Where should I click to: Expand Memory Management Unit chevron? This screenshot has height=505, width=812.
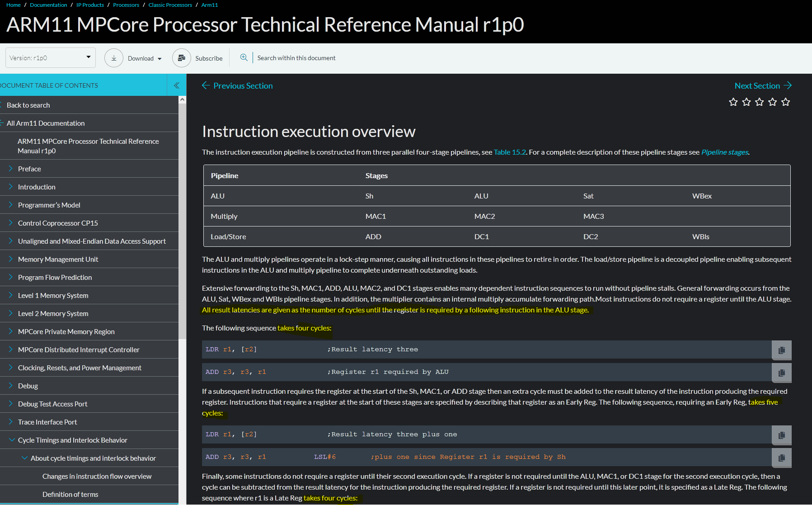coord(10,259)
